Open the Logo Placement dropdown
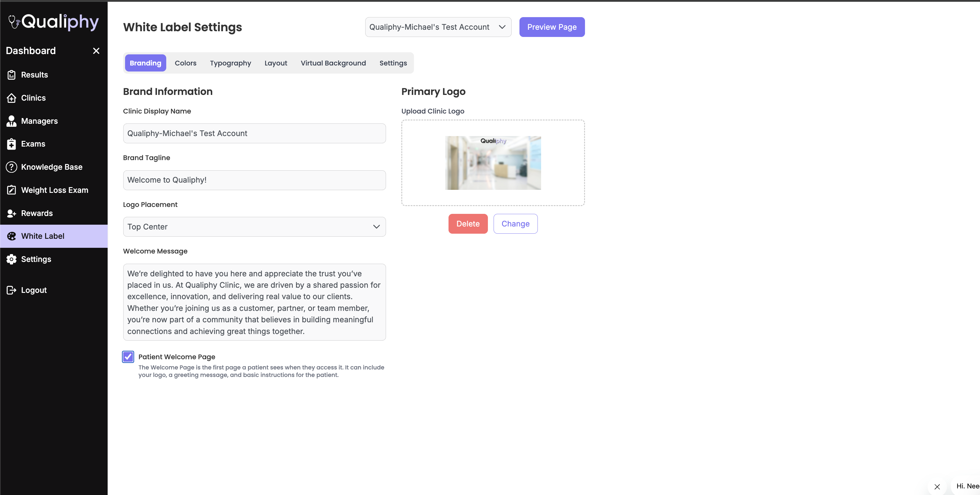980x495 pixels. pyautogui.click(x=255, y=227)
